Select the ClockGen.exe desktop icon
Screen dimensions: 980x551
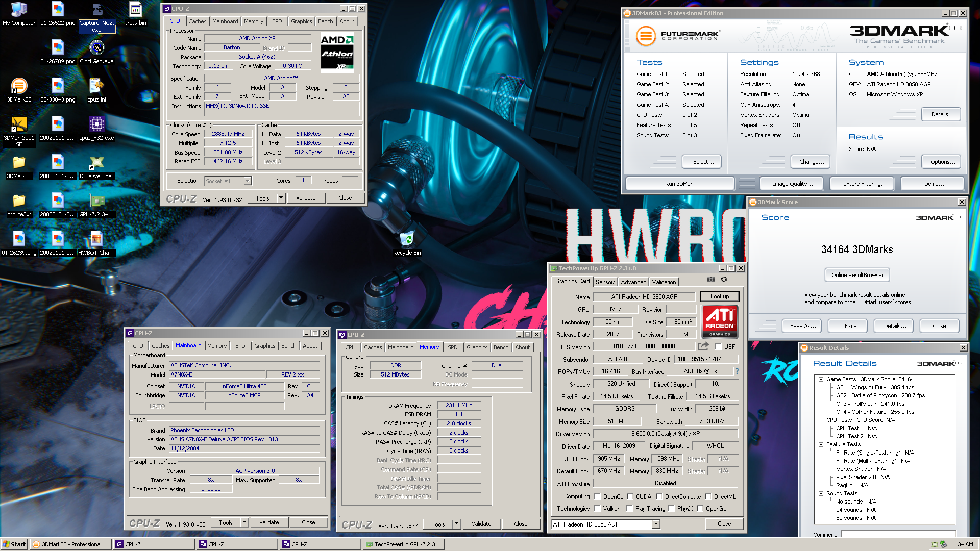click(x=97, y=52)
